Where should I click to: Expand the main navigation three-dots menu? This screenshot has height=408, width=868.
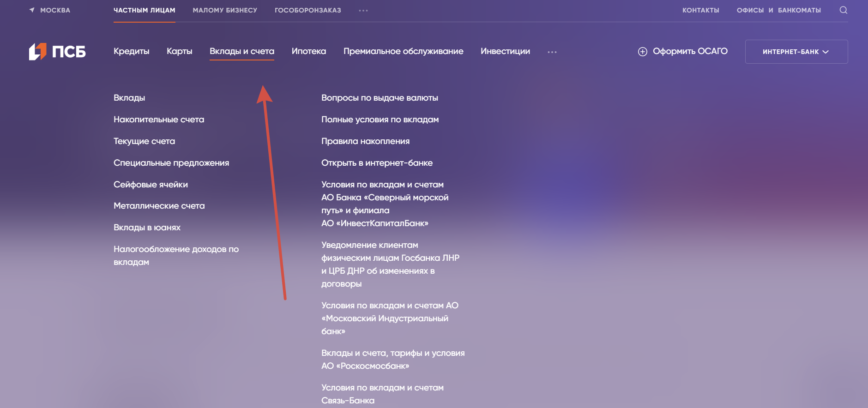click(x=552, y=52)
